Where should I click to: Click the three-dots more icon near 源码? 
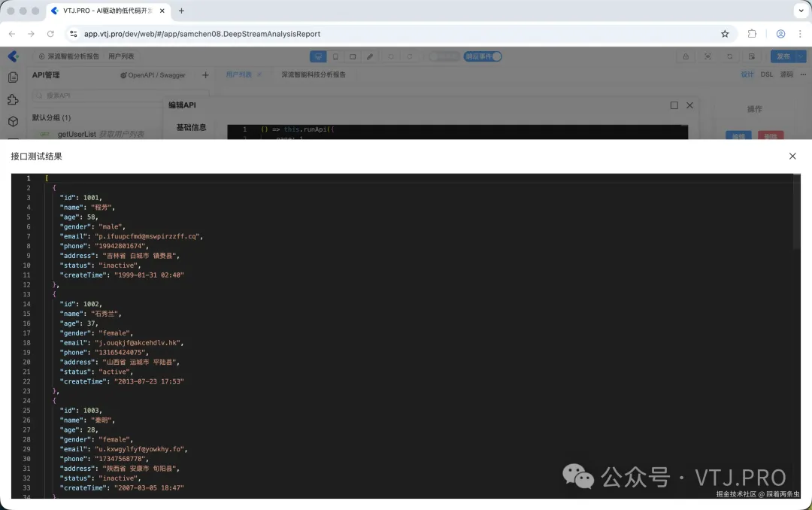pyautogui.click(x=803, y=74)
